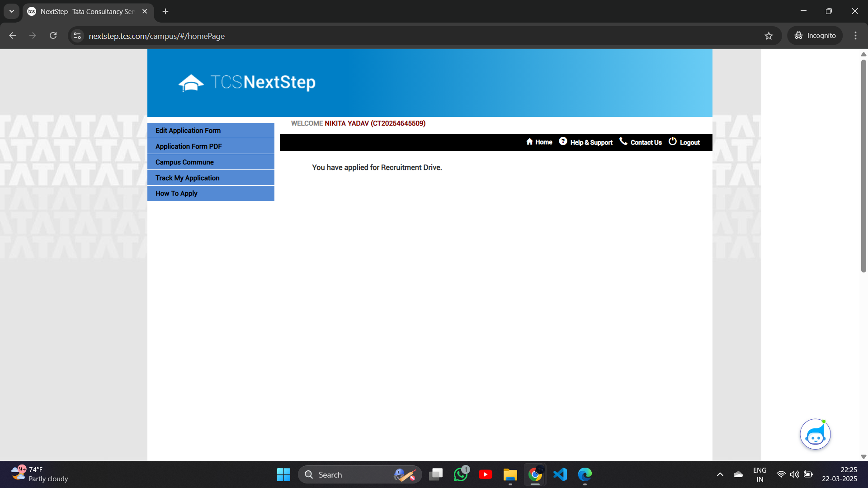Image resolution: width=868 pixels, height=488 pixels.
Task: Open Help & Support question mark icon
Action: click(563, 141)
